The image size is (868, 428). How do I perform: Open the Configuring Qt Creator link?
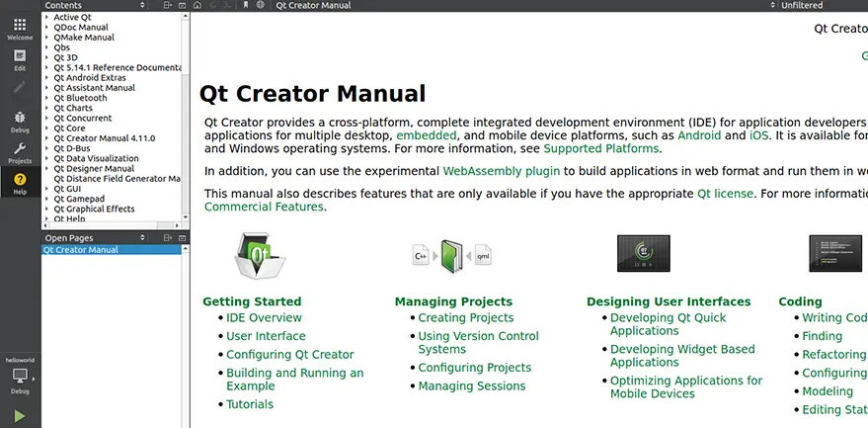(290, 354)
